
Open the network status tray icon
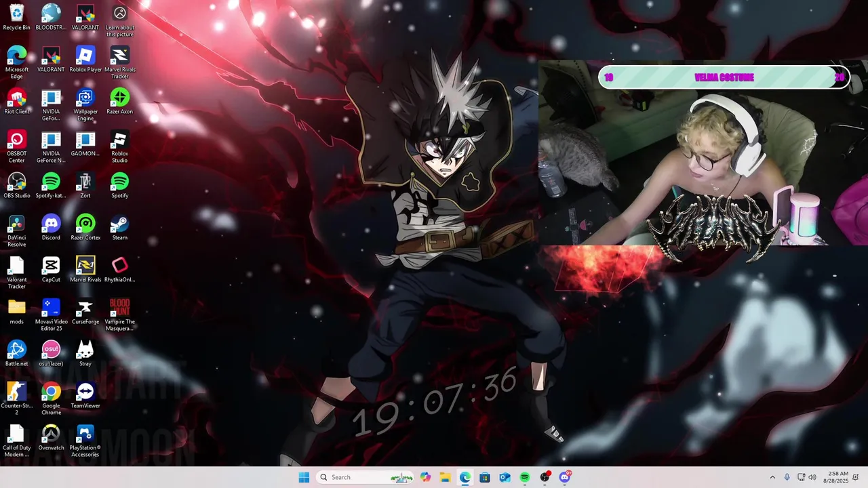(801, 477)
